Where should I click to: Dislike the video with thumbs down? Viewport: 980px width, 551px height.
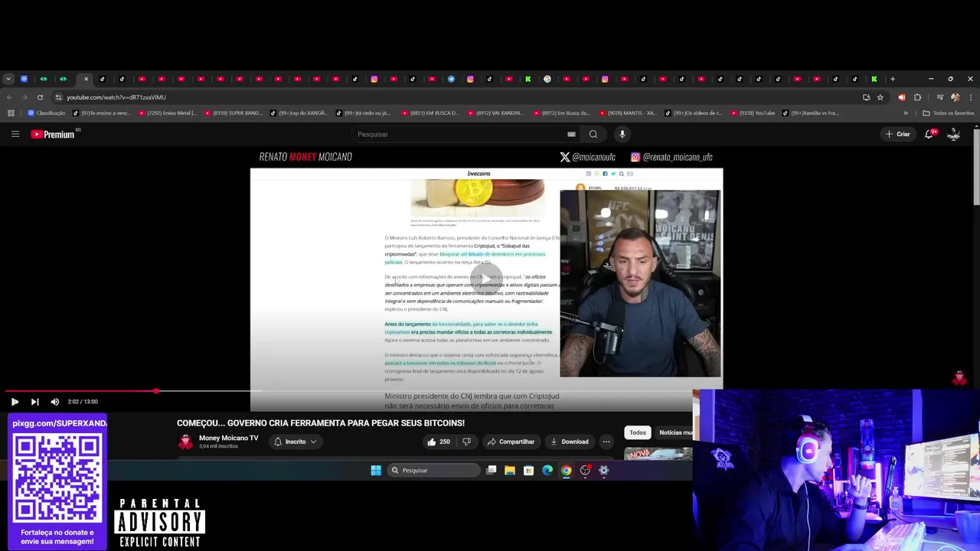[466, 442]
